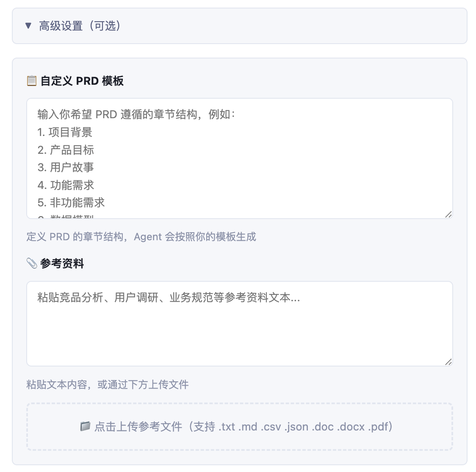Toggle the 高级设置（可选）section header

coord(240,26)
